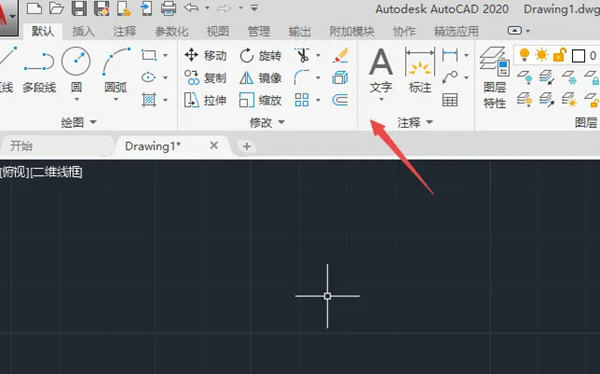Expand the 圆弧 arc options arrow
The width and height of the screenshot is (600, 374).
click(116, 100)
